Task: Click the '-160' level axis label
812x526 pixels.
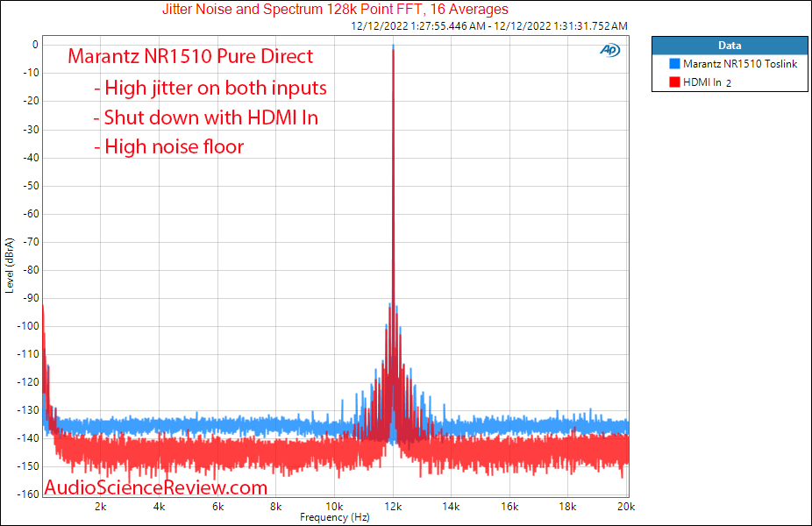Action: (28, 494)
